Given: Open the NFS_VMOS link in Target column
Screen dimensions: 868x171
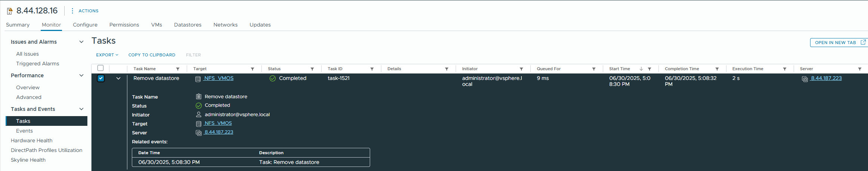Looking at the screenshot, I should 218,78.
